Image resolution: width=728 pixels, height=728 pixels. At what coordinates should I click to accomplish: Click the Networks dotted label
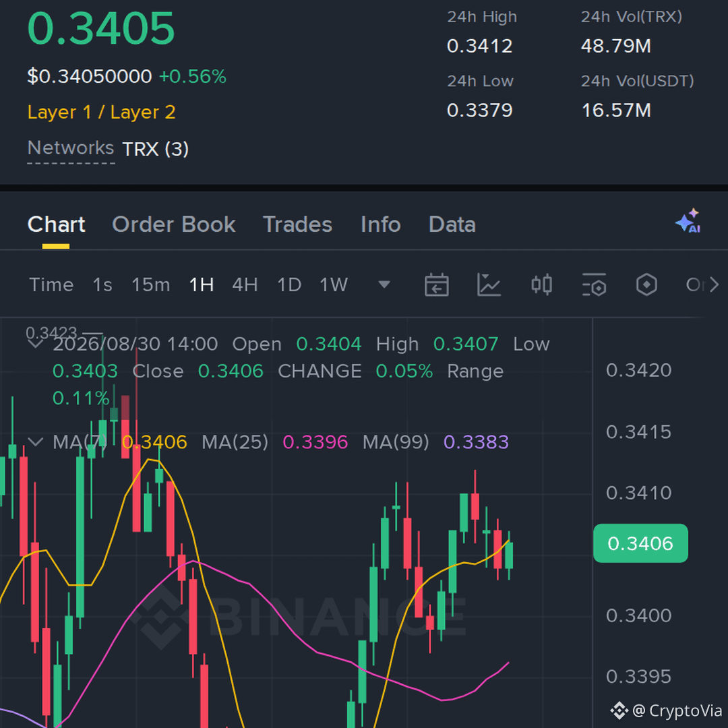click(71, 148)
